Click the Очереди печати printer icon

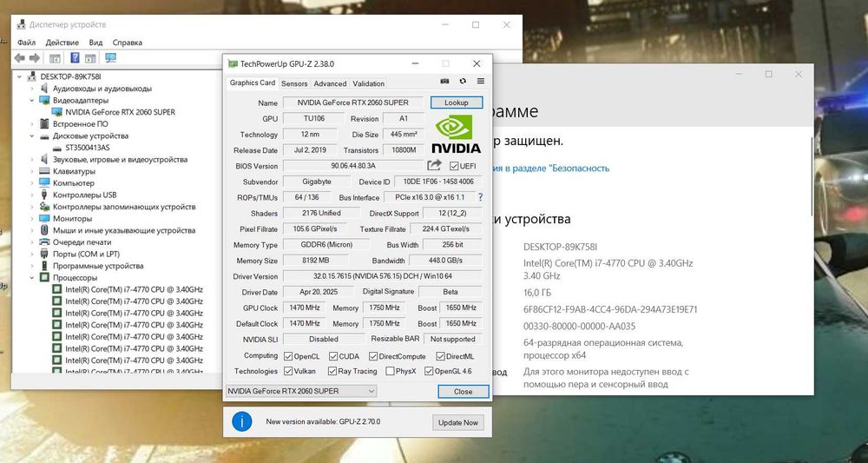coord(44,242)
